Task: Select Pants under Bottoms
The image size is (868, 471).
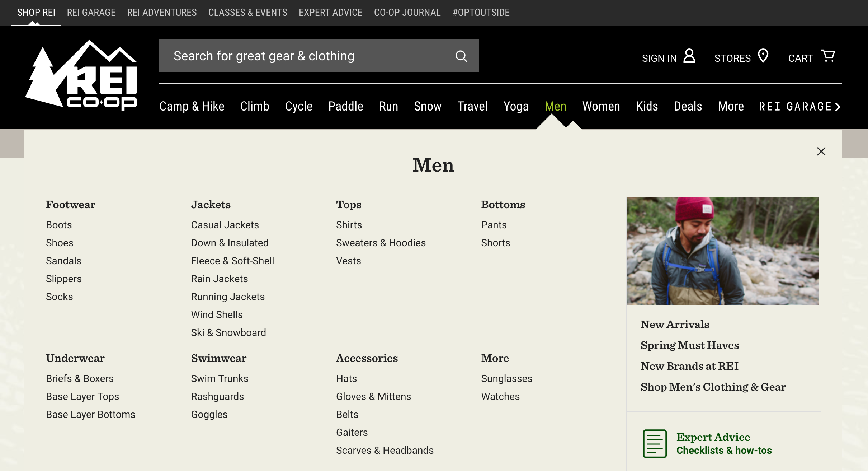Action: point(494,225)
